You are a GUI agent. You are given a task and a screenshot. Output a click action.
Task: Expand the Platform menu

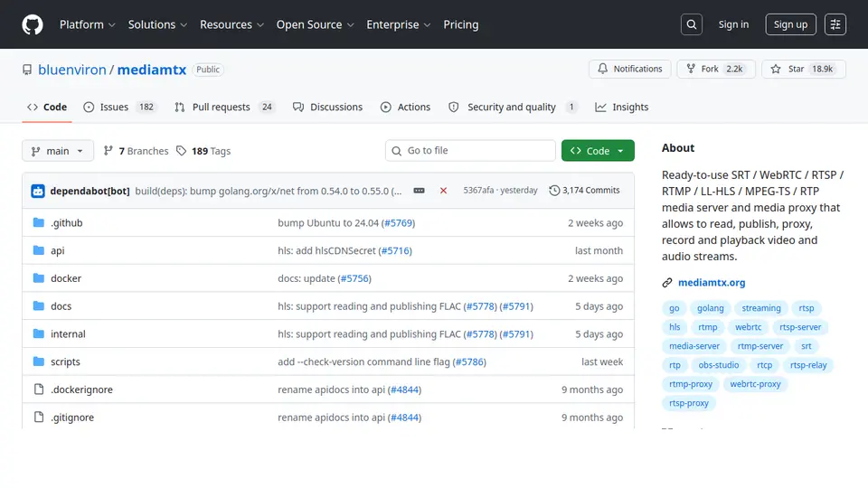pyautogui.click(x=88, y=24)
